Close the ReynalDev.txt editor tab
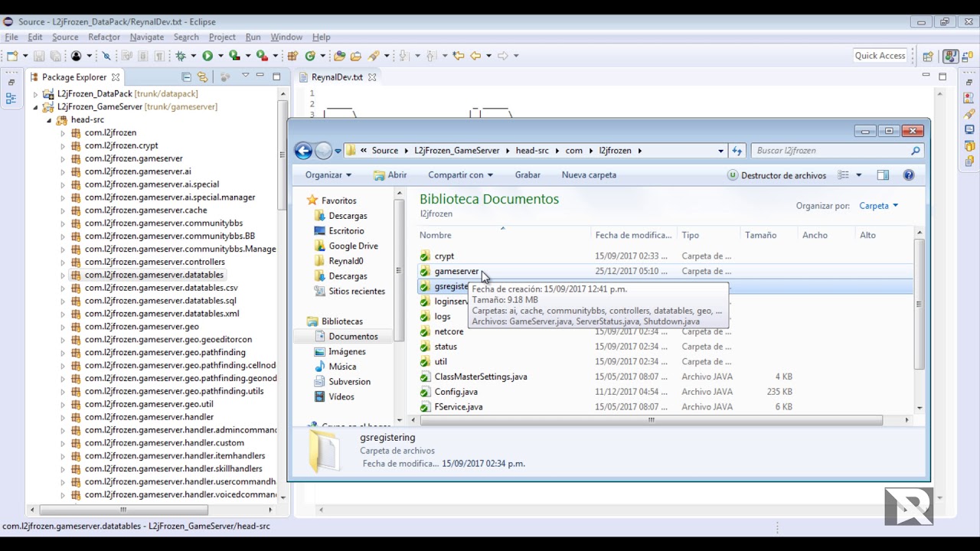 pos(372,77)
